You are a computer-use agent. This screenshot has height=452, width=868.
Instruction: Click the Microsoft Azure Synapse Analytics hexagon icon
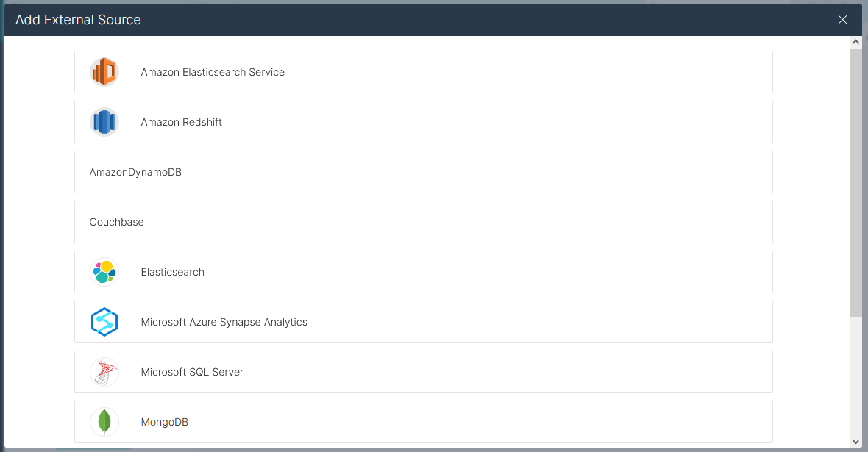[x=104, y=322]
